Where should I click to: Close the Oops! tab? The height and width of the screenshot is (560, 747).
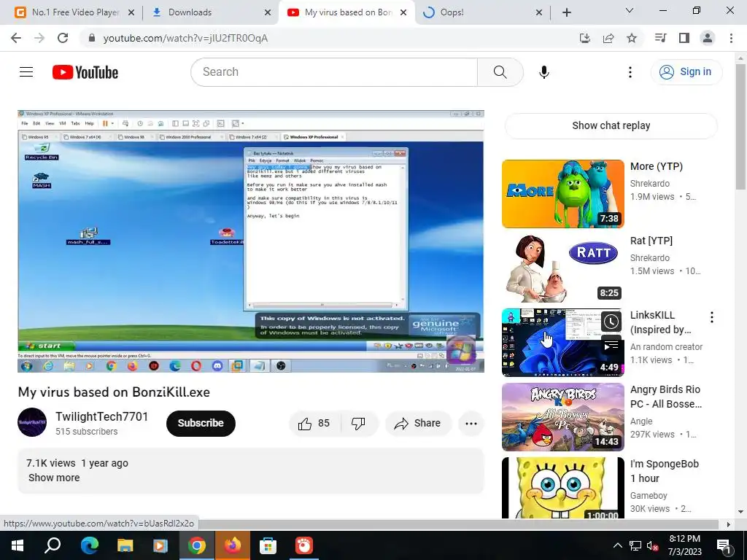pyautogui.click(x=539, y=12)
